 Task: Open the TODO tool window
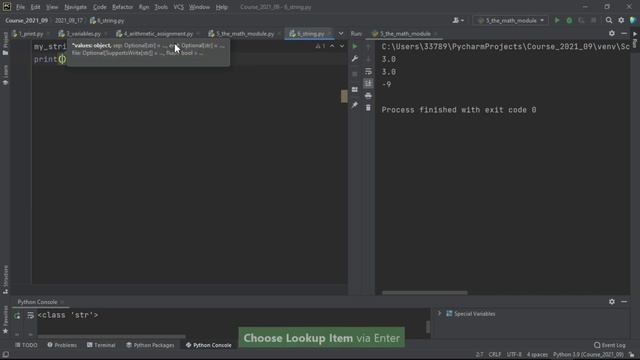coord(26,345)
